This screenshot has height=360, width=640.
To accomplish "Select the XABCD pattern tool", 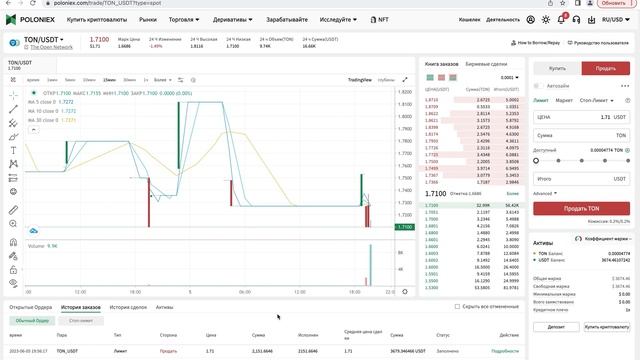I will click(x=13, y=164).
